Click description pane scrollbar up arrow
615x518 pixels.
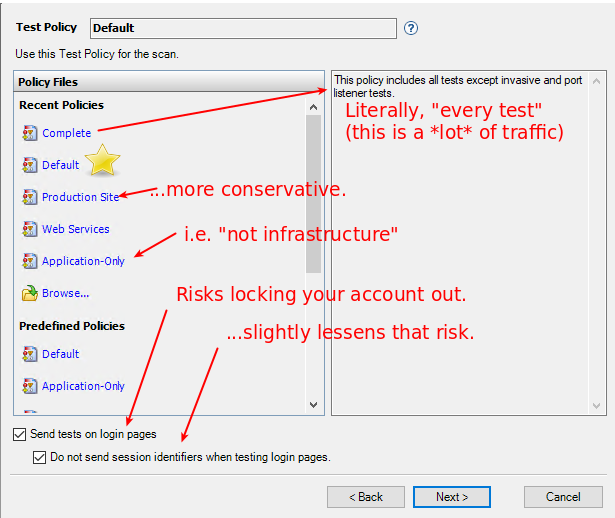597,80
